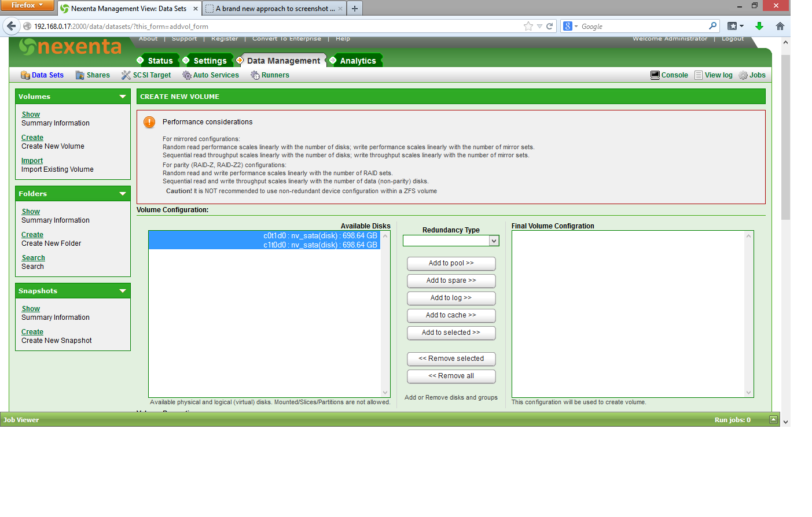The height and width of the screenshot is (517, 812).
Task: Open the Firefox menu button
Action: tap(27, 5)
